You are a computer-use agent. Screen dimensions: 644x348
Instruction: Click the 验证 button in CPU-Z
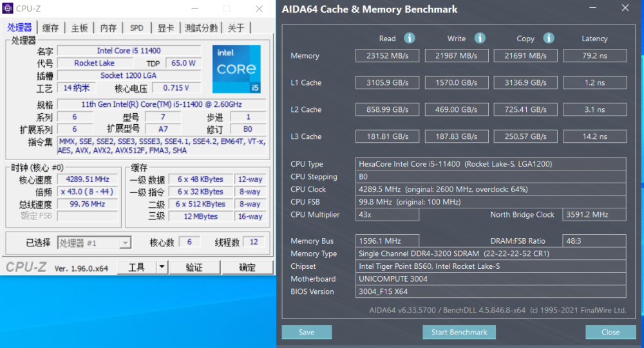click(194, 267)
